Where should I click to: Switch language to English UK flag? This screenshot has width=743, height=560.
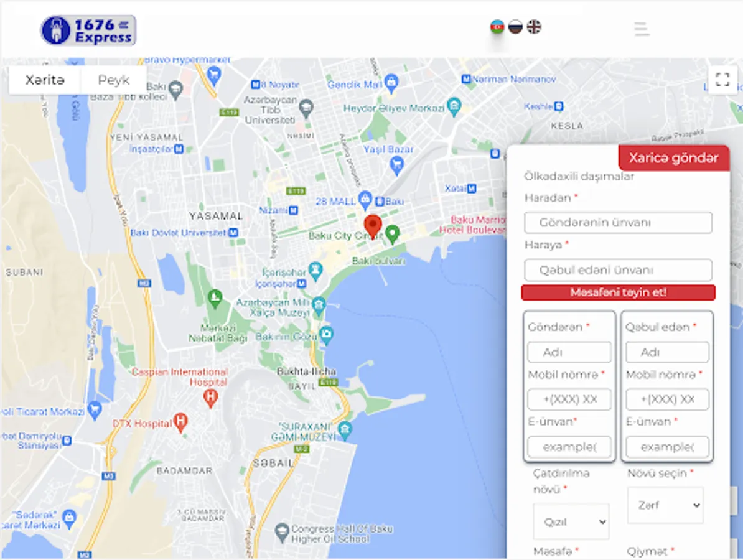tap(534, 27)
